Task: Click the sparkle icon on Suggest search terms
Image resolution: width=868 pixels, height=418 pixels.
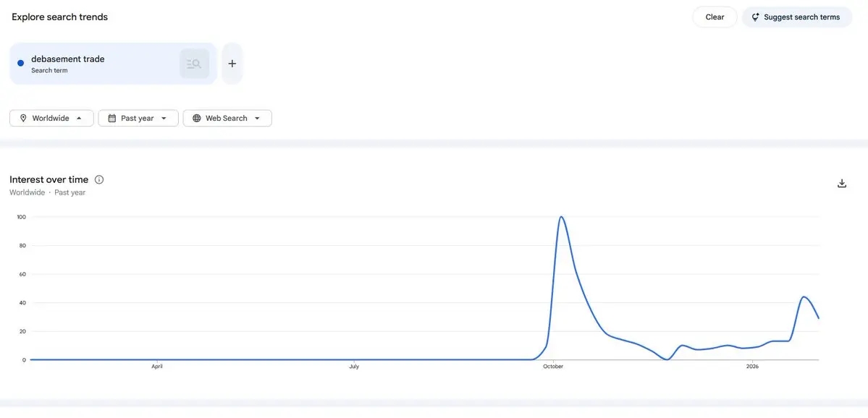Action: [x=755, y=17]
